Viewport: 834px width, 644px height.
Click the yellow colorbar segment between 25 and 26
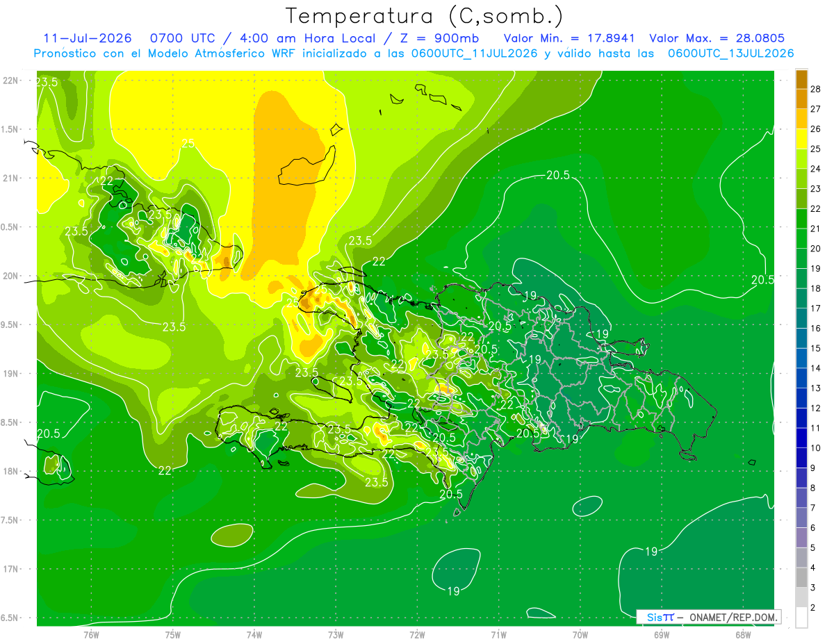(801, 140)
